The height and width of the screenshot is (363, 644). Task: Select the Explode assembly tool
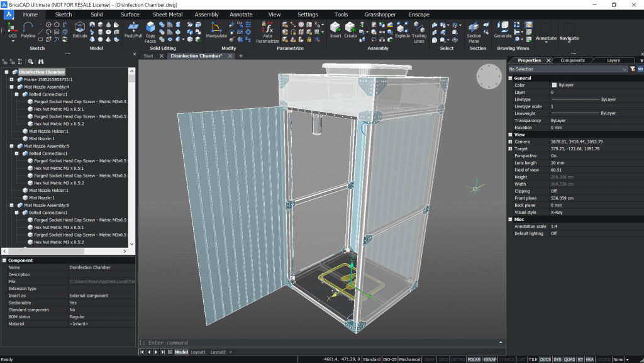401,30
